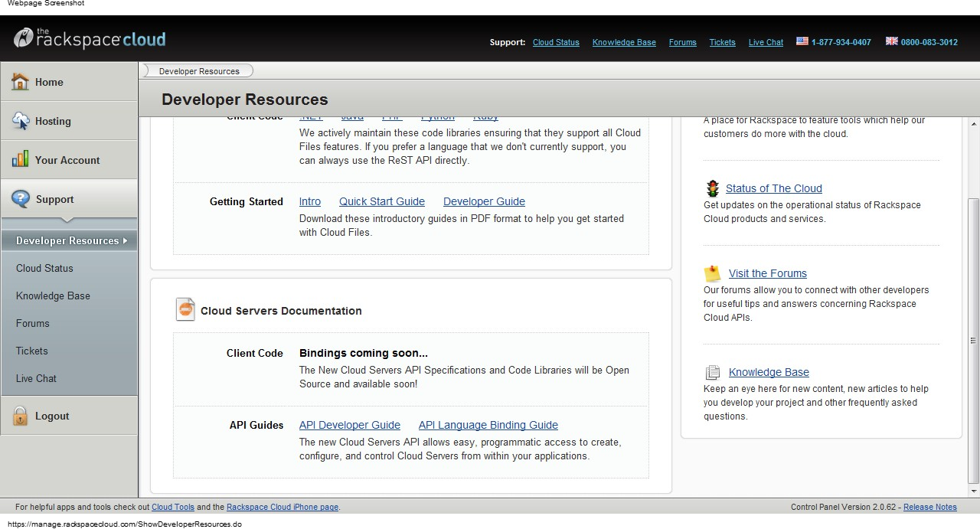980x529 pixels.
Task: Click the 1-877-934-0407 phone number
Action: click(841, 42)
